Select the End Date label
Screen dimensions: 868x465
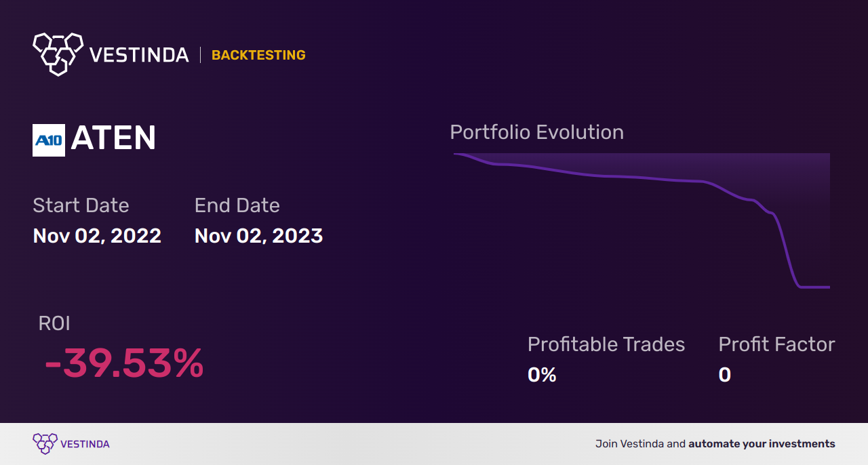pos(237,205)
